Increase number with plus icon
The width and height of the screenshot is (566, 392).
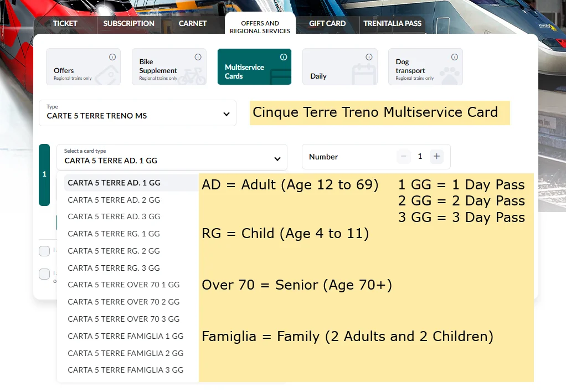click(436, 157)
